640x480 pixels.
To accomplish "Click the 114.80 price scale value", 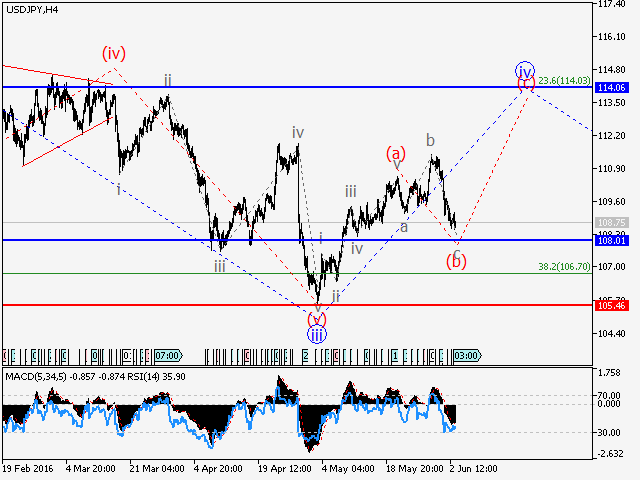I will point(611,70).
